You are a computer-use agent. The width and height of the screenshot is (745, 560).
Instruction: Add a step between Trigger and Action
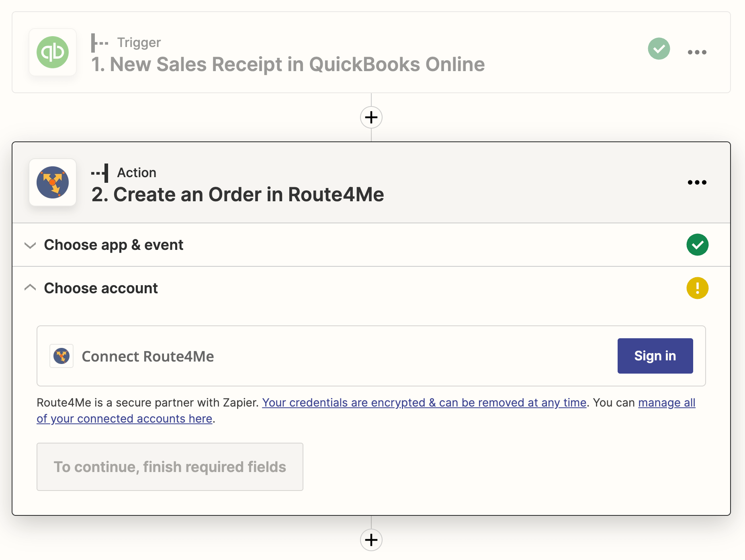click(371, 117)
